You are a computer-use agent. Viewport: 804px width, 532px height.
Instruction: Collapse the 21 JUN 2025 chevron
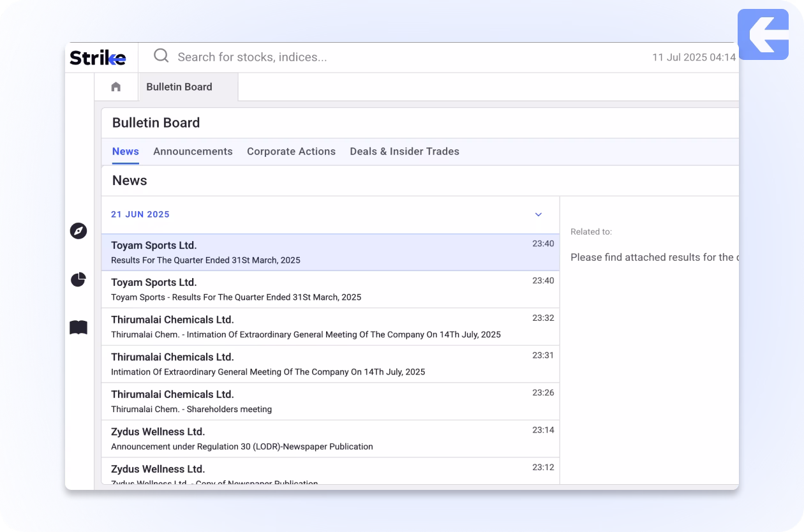coord(538,214)
